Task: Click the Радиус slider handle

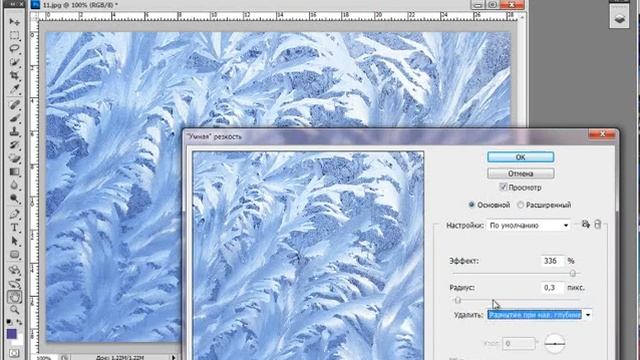Action: [x=458, y=300]
